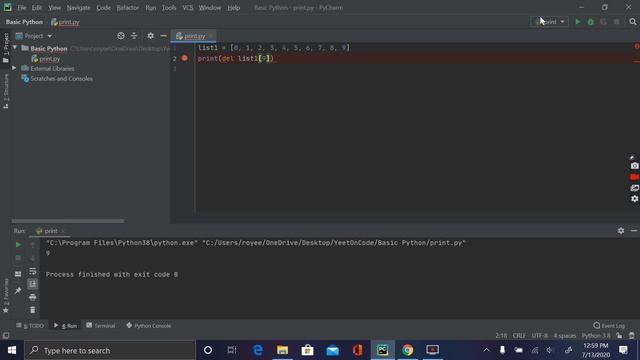Click the UTF-8 encoding status
The width and height of the screenshot is (640, 360).
pos(540,336)
